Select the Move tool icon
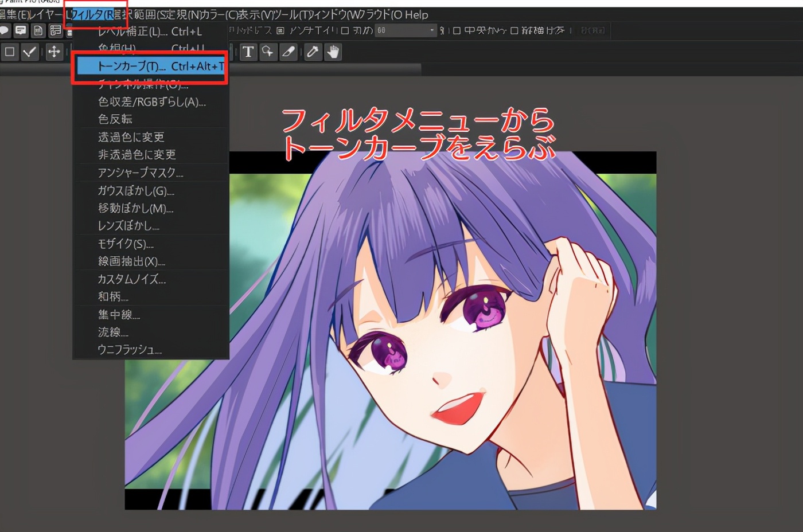803x532 pixels. click(54, 52)
